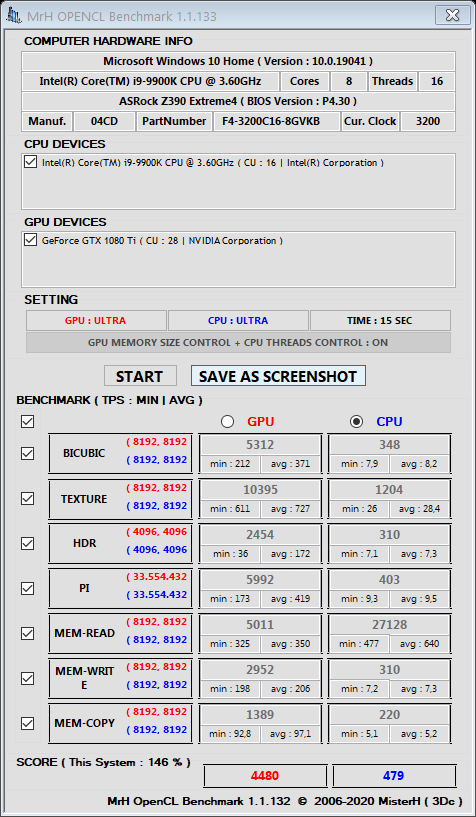This screenshot has height=817, width=476.
Task: Click the Cores value 8
Action: [348, 81]
